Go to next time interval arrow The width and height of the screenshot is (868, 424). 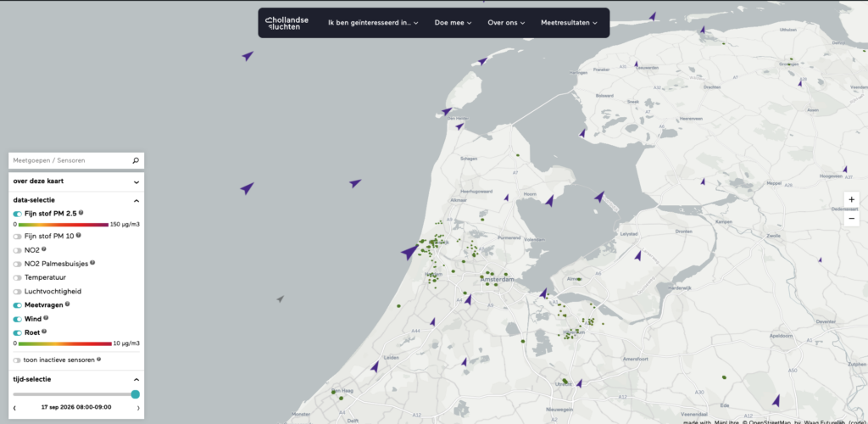coord(138,408)
